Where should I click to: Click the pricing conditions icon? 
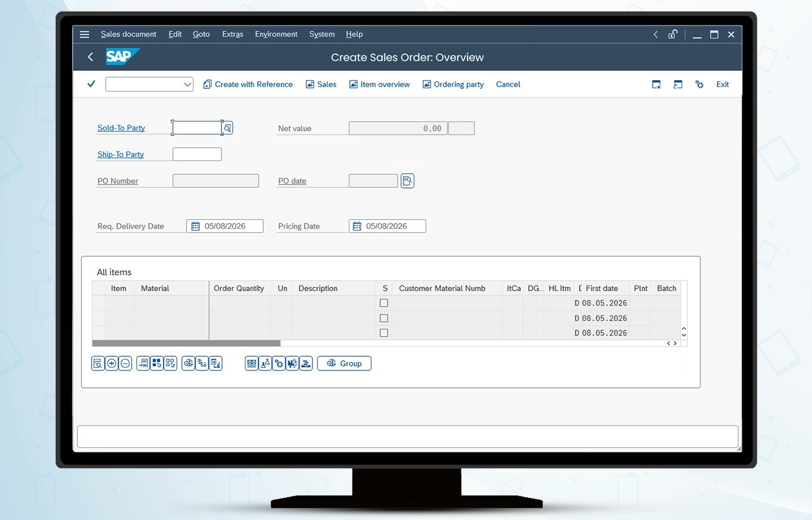[251, 363]
